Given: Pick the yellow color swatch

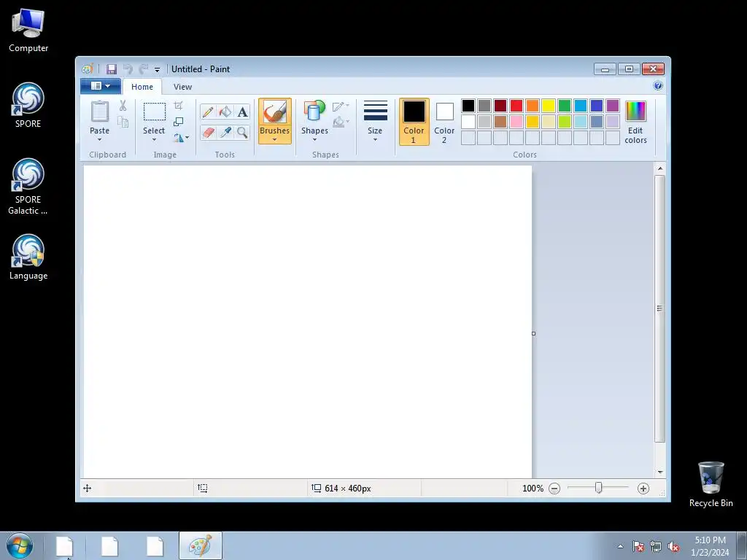Looking at the screenshot, I should click(x=549, y=106).
